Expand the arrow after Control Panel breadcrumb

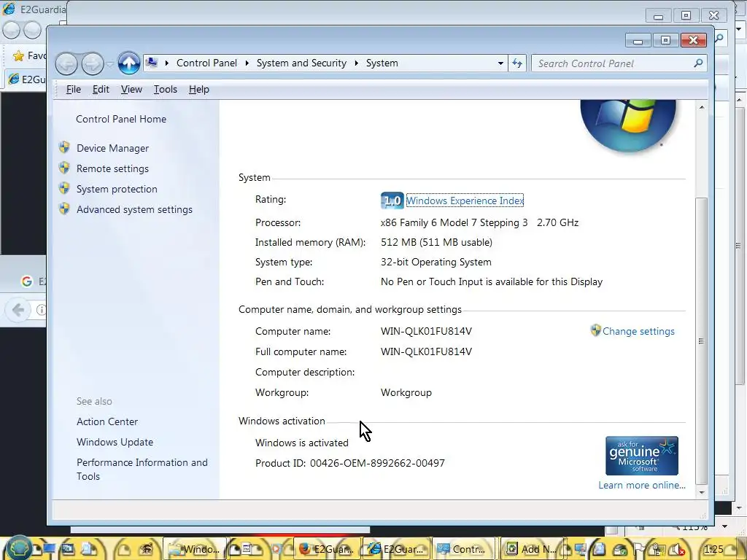point(247,63)
